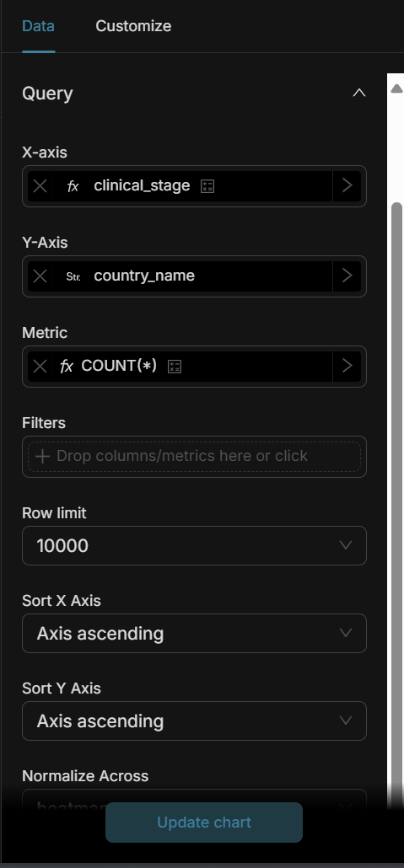Open Y-Axis country_name arrow options
Viewport: 404px width, 868px height.
pyautogui.click(x=347, y=276)
